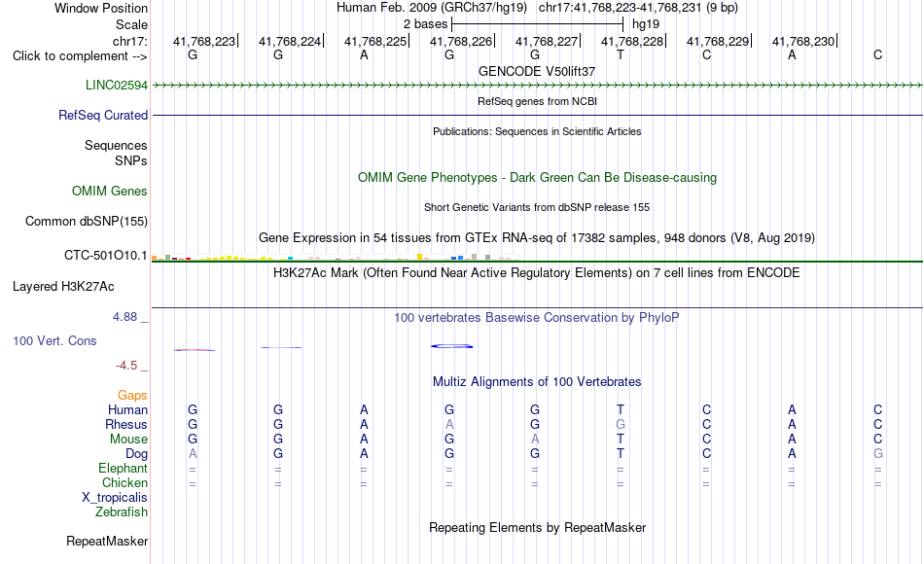The image size is (924, 564).
Task: Click the PhyloP lower value -4.5
Action: tap(126, 366)
